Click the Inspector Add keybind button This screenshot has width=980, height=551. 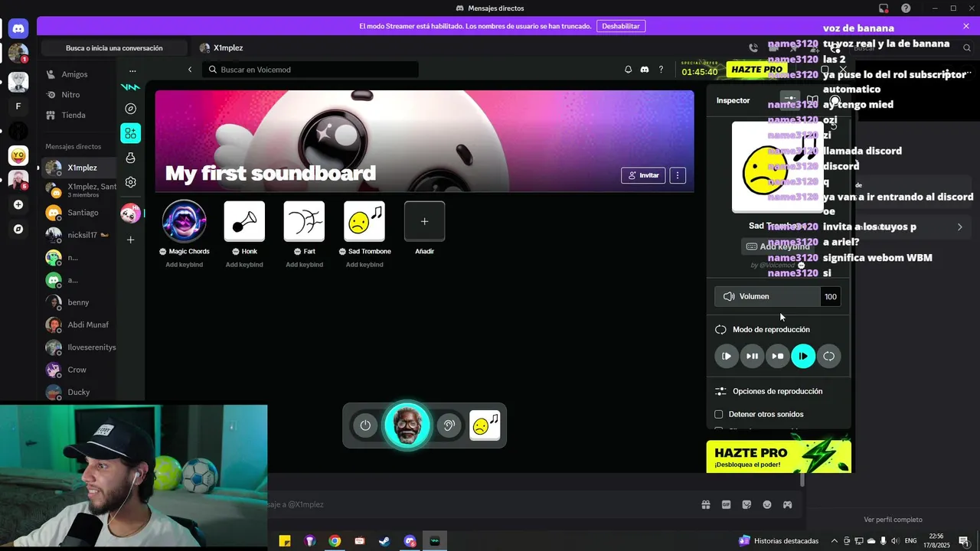pyautogui.click(x=777, y=246)
